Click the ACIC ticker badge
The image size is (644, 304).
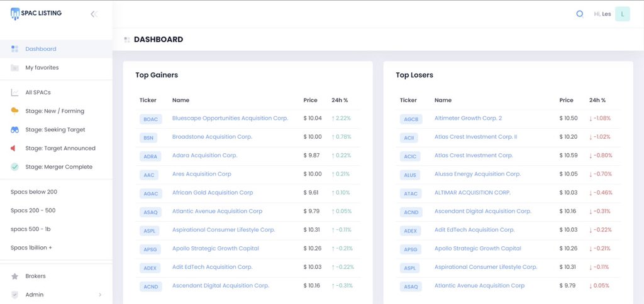[x=410, y=156]
